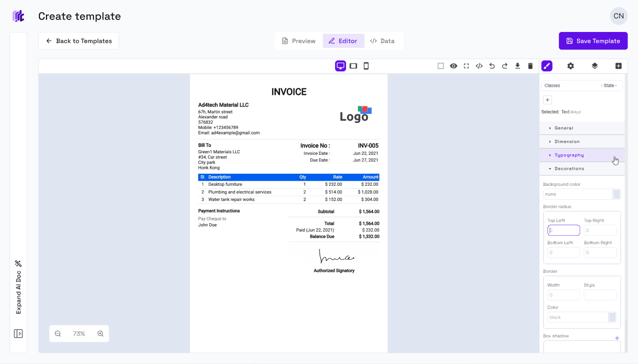Image resolution: width=638 pixels, height=364 pixels.
Task: Switch to the Preview tab
Action: click(298, 40)
